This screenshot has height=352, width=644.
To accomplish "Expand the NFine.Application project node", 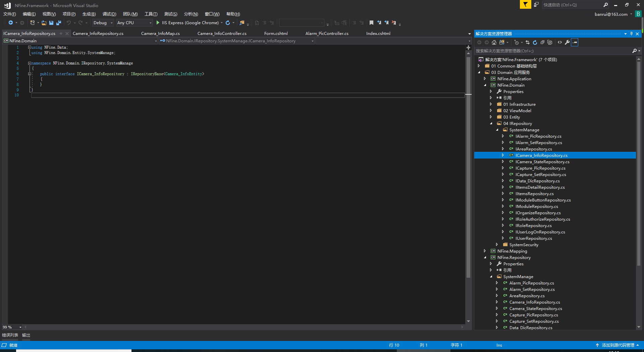I will click(485, 79).
